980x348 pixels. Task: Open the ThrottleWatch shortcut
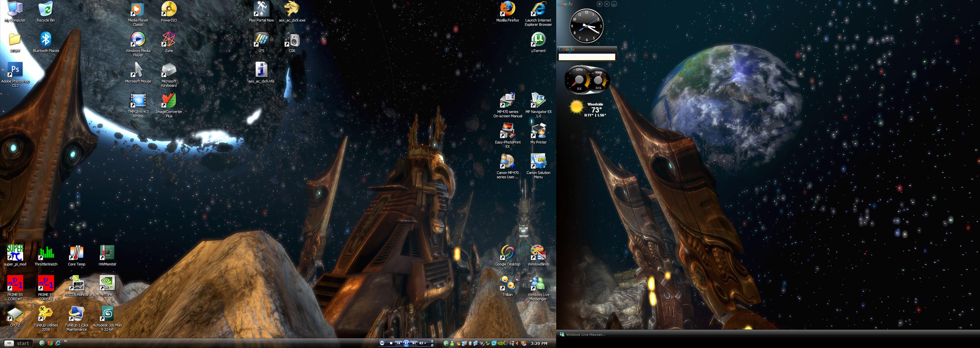point(46,256)
